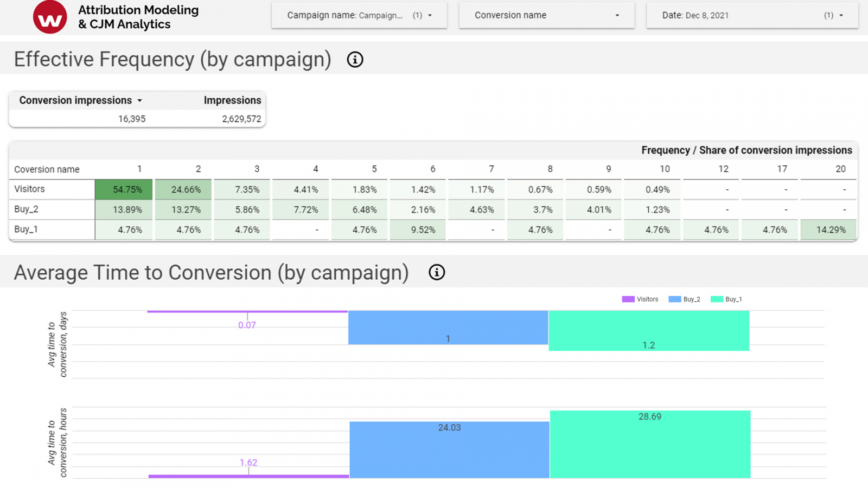Viewport: 868px width, 488px height.
Task: Click the Coversion name column header
Action: click(47, 170)
